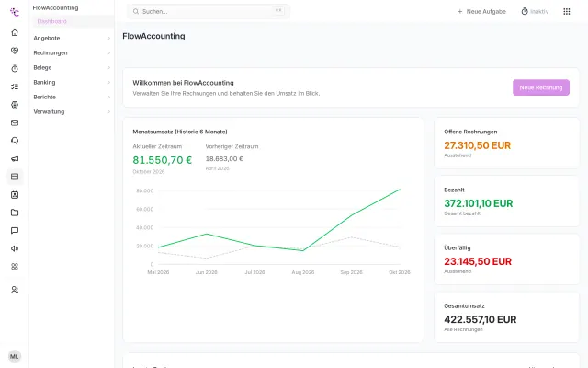This screenshot has height=368, width=588.
Task: Focus the Suchen search field
Action: (209, 12)
